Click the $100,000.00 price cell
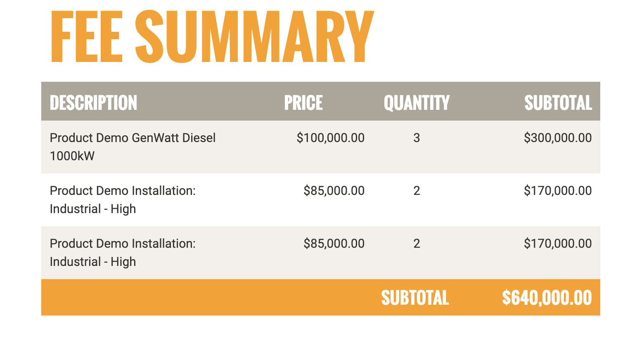 [331, 138]
